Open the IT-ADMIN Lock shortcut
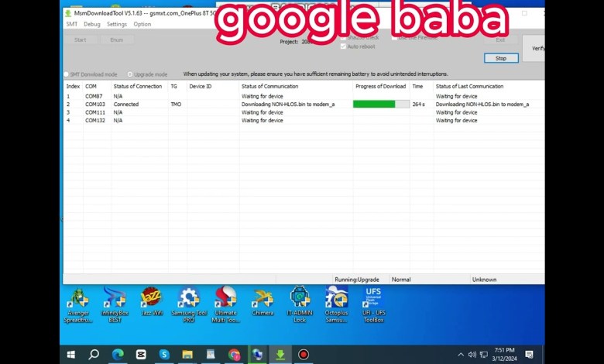The height and width of the screenshot is (364, 604). [300, 298]
